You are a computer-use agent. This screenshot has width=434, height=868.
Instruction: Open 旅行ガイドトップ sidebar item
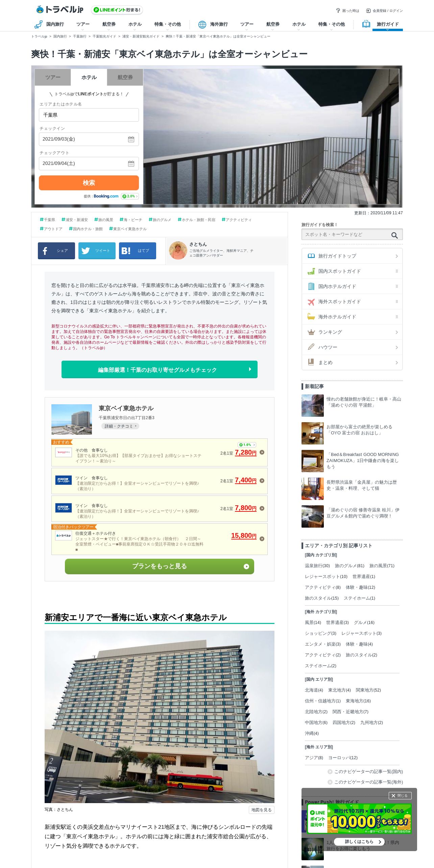(352, 256)
